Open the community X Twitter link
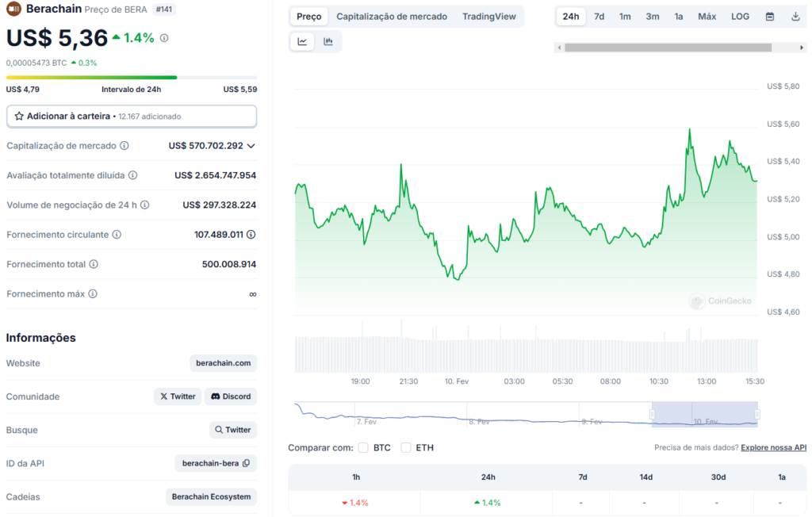812x517 pixels. [178, 396]
